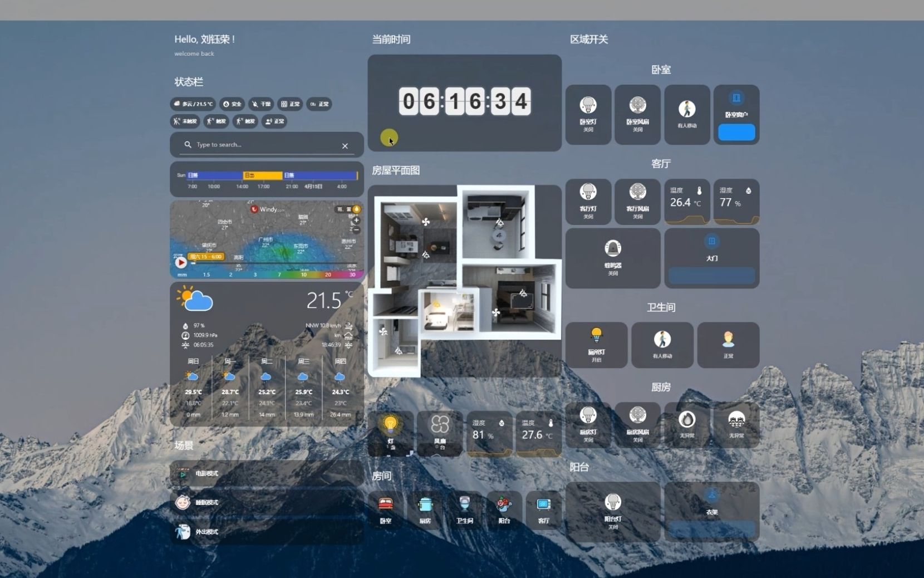The height and width of the screenshot is (578, 924).
Task: Toggle the 阳台灯 balcony light card
Action: click(613, 512)
